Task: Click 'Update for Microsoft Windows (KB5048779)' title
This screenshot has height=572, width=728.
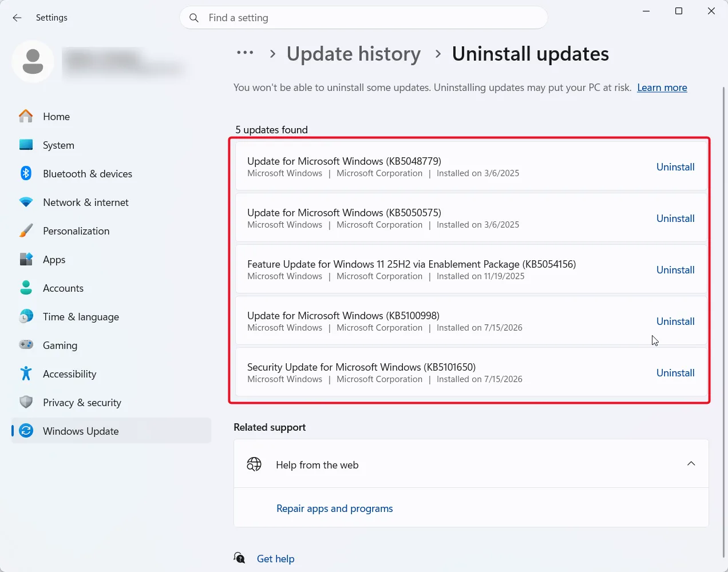Action: [x=344, y=161]
